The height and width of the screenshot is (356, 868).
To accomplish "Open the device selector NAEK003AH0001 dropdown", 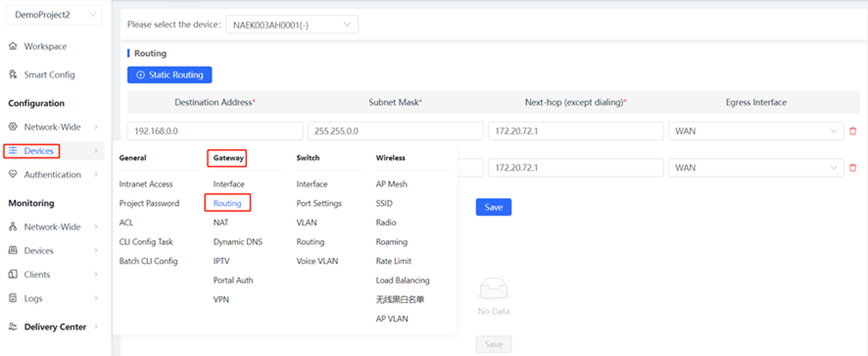I will coord(292,24).
